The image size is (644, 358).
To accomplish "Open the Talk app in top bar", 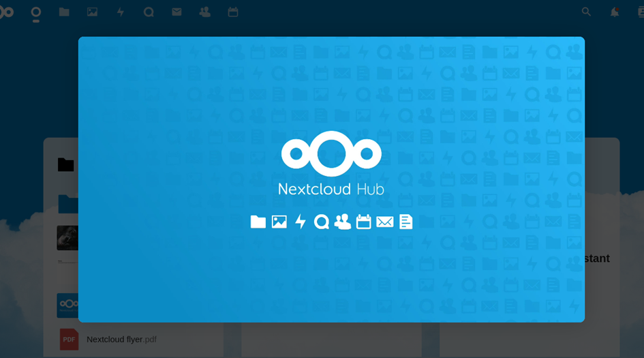I will 149,12.
